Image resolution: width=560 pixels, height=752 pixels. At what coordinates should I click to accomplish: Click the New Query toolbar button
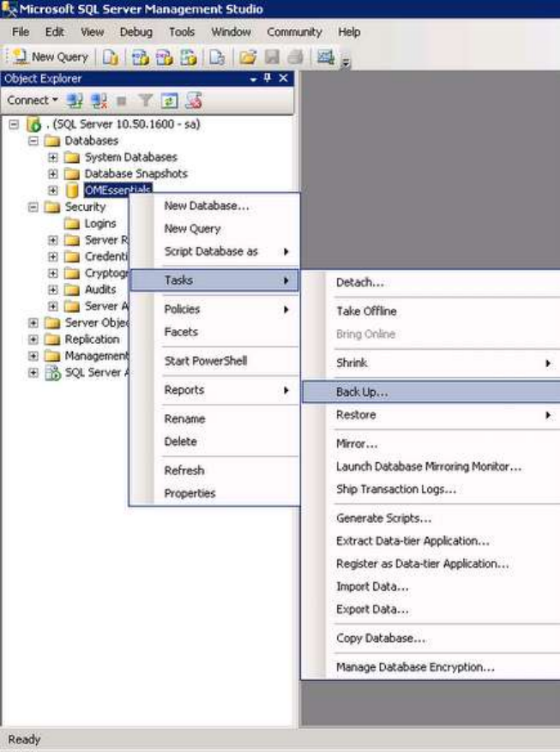click(x=50, y=57)
